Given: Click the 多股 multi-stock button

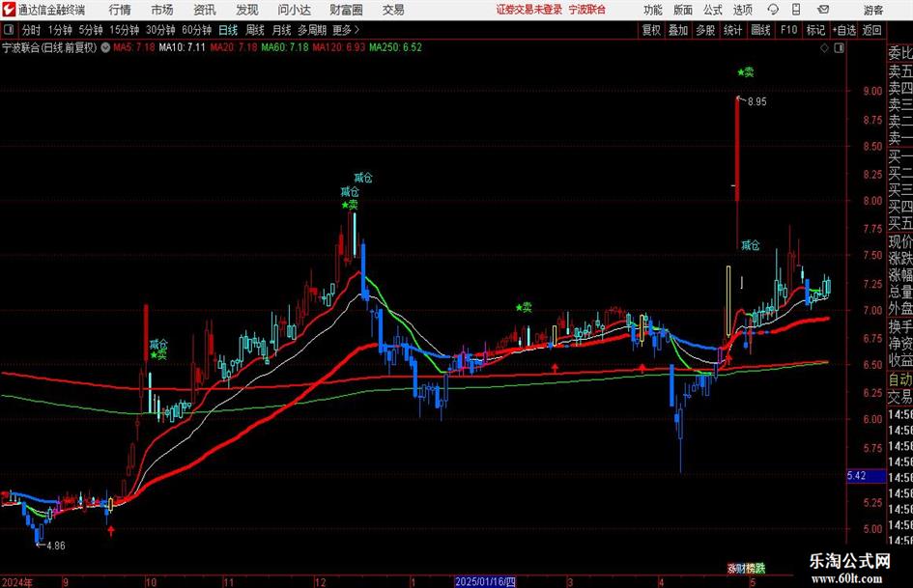Looking at the screenshot, I should click(x=705, y=30).
